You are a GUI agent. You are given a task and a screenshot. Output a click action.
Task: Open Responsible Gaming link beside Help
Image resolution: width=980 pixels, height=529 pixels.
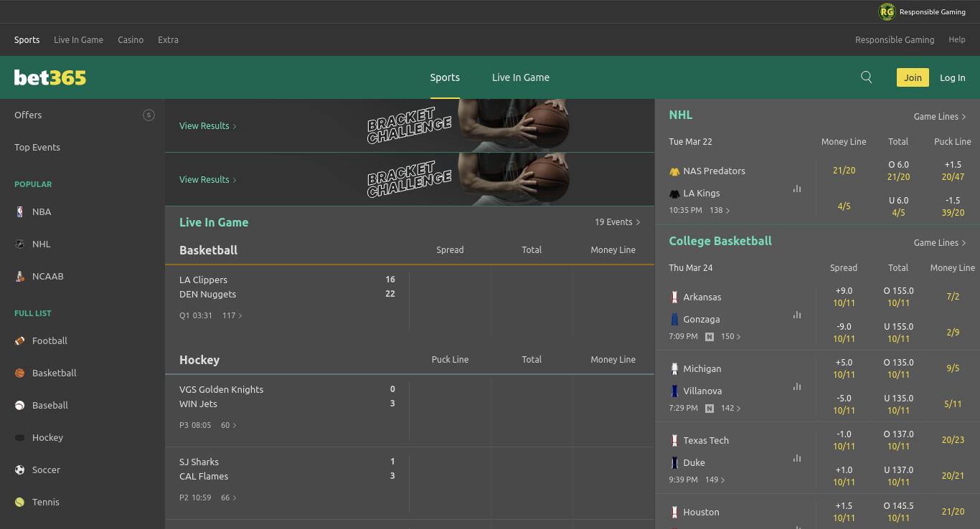coord(895,39)
